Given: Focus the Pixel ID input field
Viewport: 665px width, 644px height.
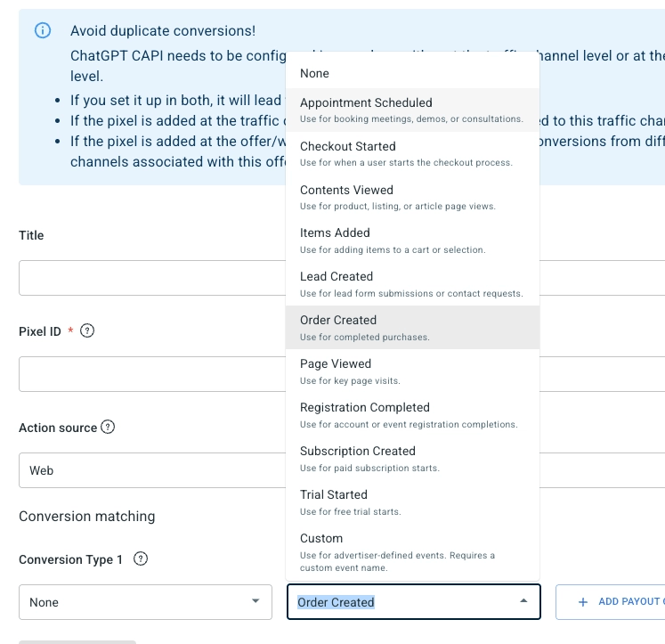Looking at the screenshot, I should pyautogui.click(x=152, y=374).
